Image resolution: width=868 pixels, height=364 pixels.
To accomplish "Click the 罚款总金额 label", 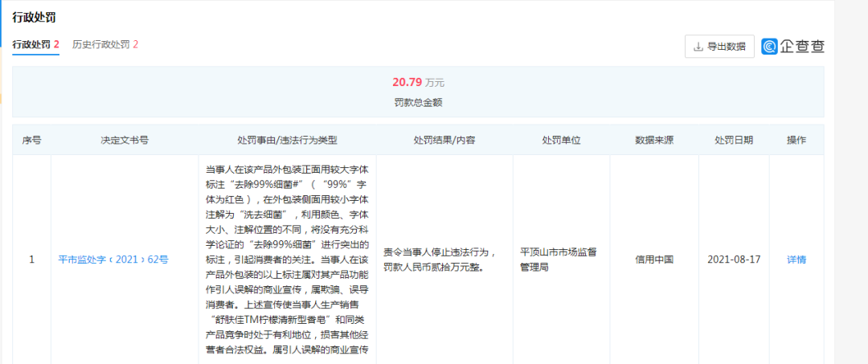I will tap(417, 102).
